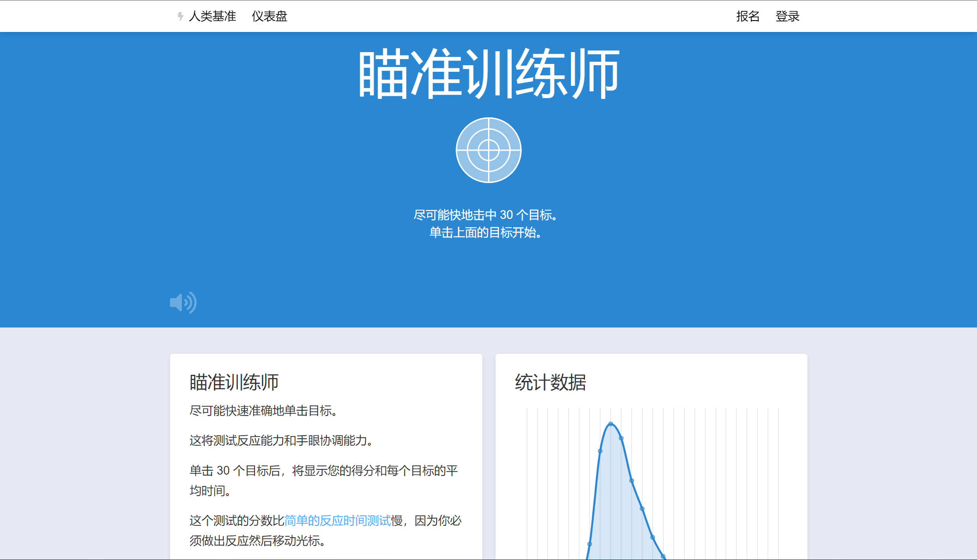
Task: Click the text 尽可能快速准确地单击目标。
Action: coord(263,411)
